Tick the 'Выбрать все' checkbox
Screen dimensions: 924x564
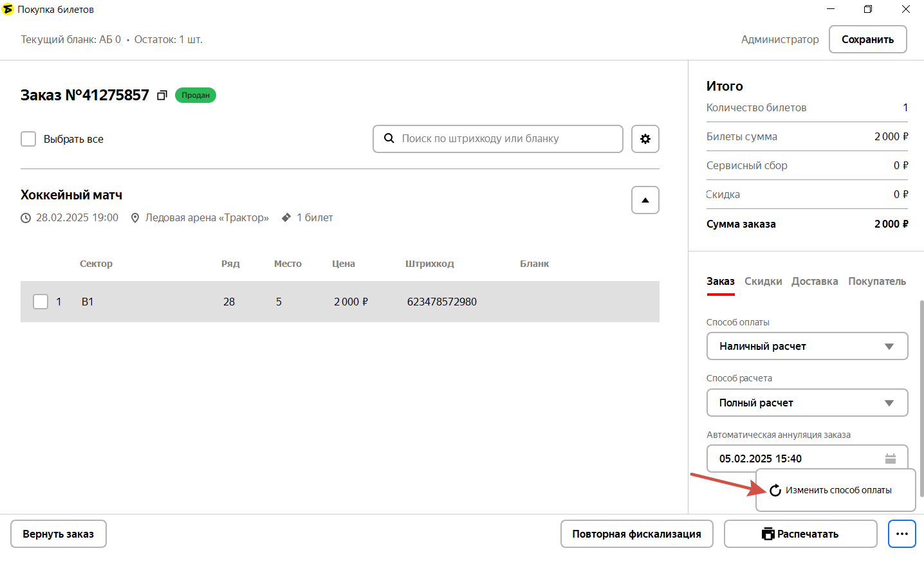(28, 139)
